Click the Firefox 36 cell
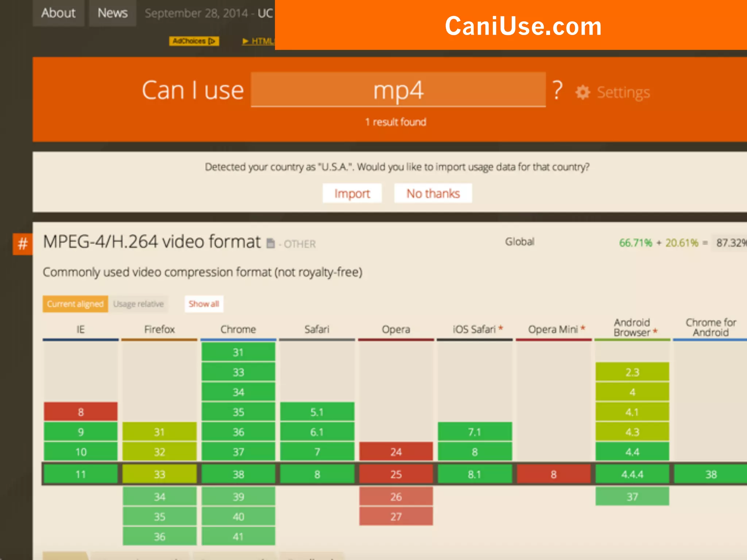 159,536
